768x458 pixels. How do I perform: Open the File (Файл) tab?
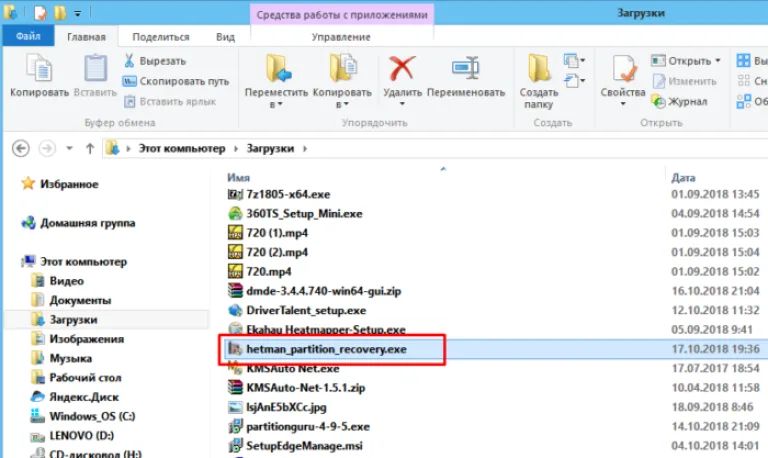[x=28, y=36]
